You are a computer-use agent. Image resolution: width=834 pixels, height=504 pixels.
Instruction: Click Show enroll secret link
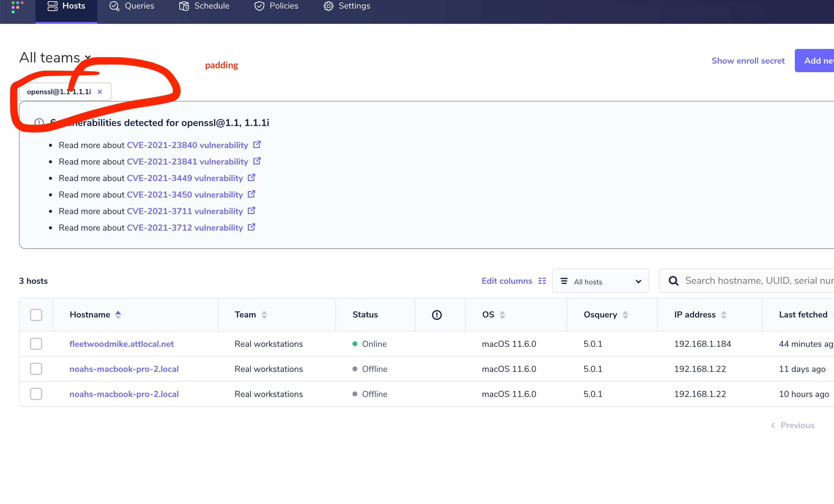point(748,61)
